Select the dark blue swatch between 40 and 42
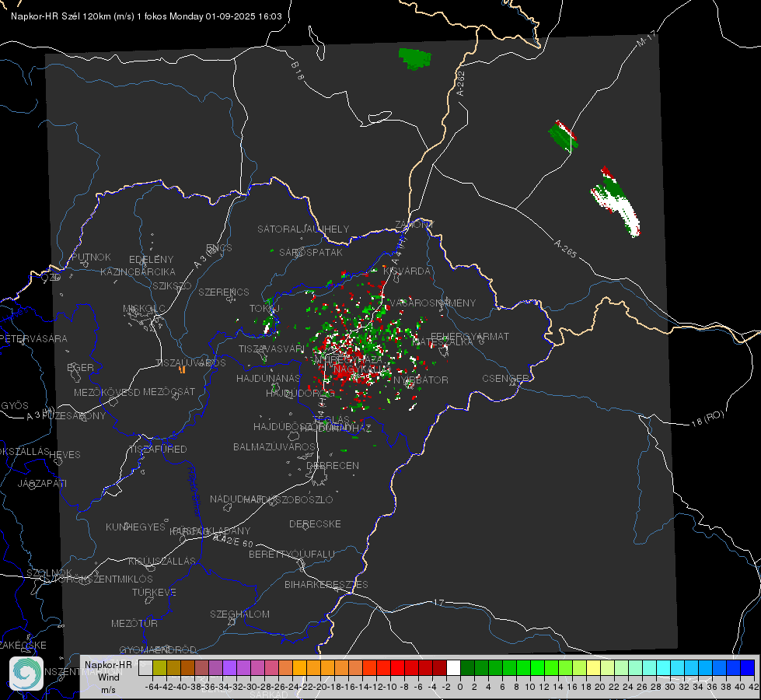Viewport: 761px width, 700px height. [748, 668]
